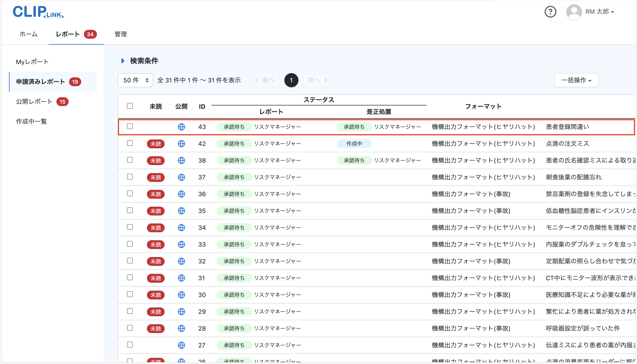Screen dimensions: 637x364
Task: Open the help question mark icon
Action: coord(550,11)
